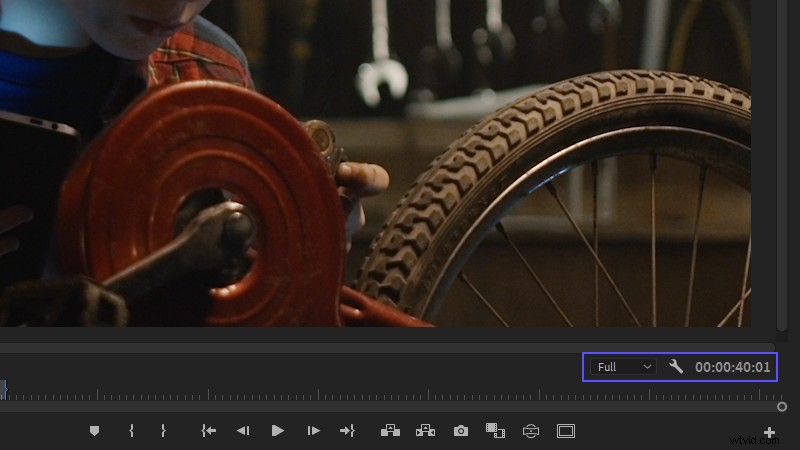The height and width of the screenshot is (450, 800).
Task: Start playback with the Play button
Action: (x=278, y=431)
